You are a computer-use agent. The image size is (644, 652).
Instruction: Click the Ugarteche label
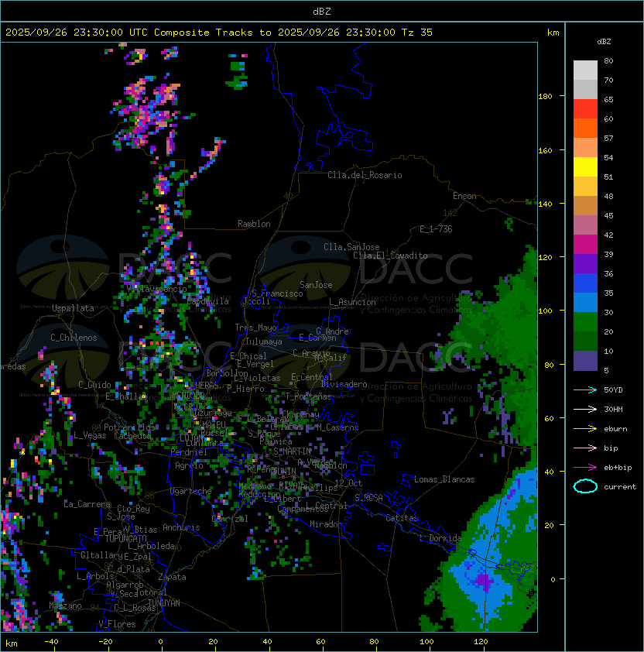[x=191, y=491]
